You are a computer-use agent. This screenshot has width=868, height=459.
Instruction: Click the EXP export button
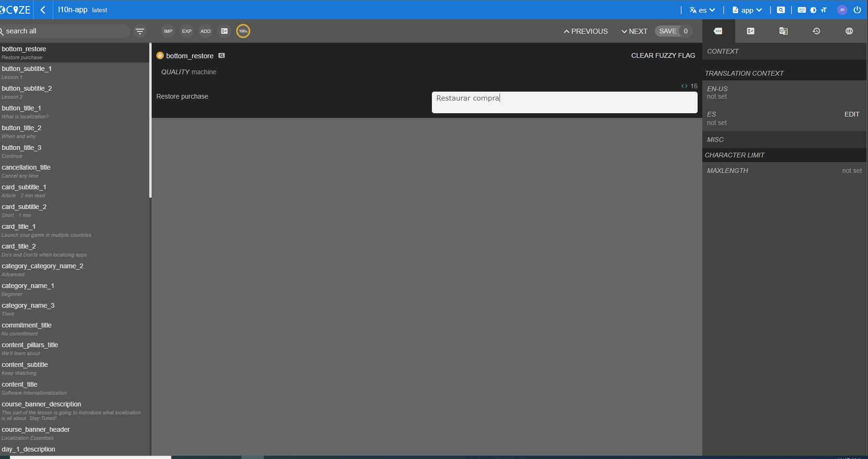coord(187,31)
